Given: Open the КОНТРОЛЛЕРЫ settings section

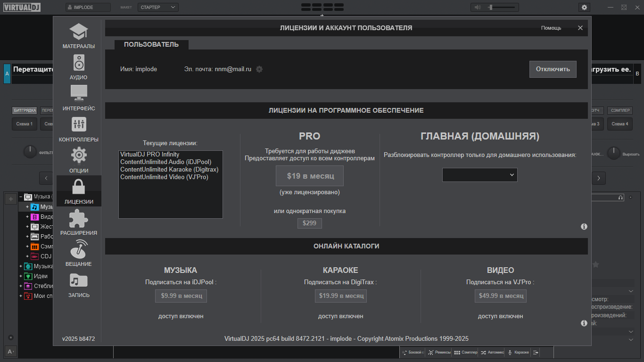Looking at the screenshot, I should 79,129.
